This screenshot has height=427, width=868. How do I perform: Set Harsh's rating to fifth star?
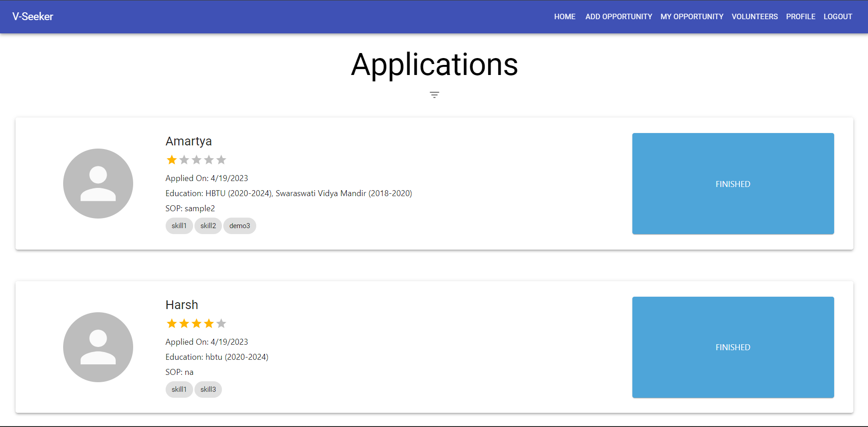221,323
